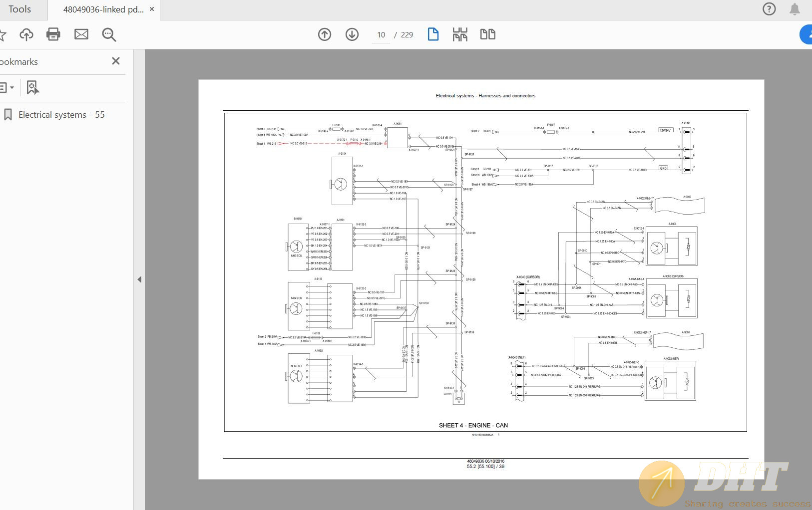Open the notifications bell
This screenshot has height=510, width=812.
tap(795, 9)
